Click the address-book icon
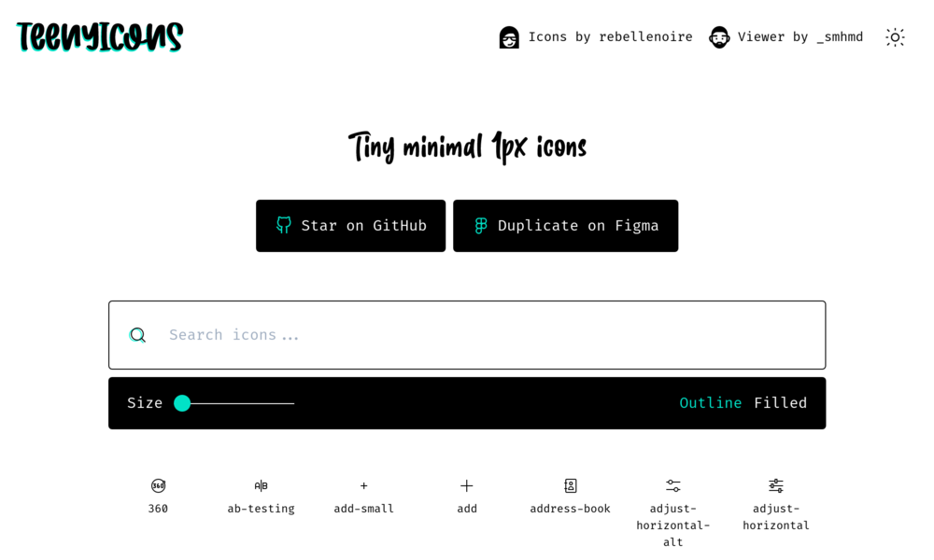This screenshot has width=934, height=560. [x=570, y=486]
